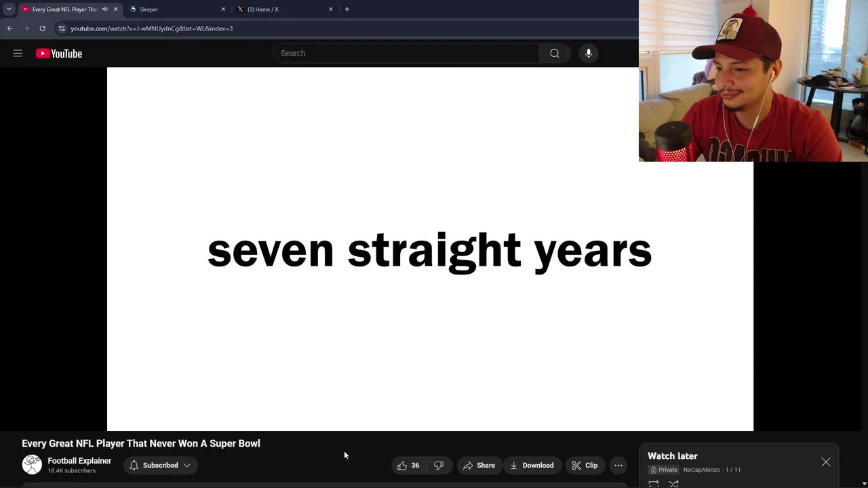Open Football Explainer channel avatar
The height and width of the screenshot is (488, 868).
click(x=32, y=464)
